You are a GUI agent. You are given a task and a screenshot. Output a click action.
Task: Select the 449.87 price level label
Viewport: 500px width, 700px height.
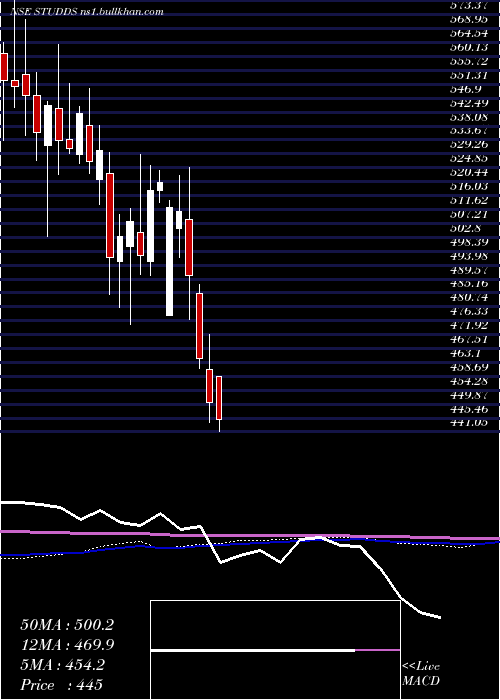471,394
